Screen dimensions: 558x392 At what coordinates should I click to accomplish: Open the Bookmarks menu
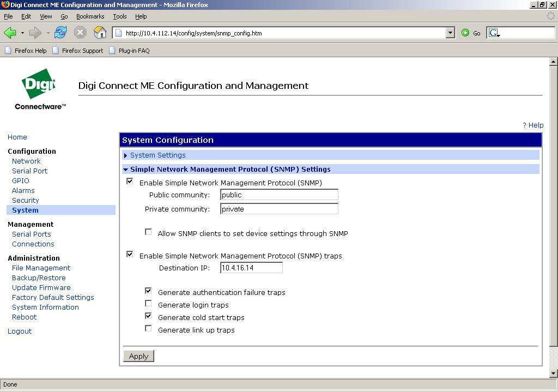coord(90,17)
